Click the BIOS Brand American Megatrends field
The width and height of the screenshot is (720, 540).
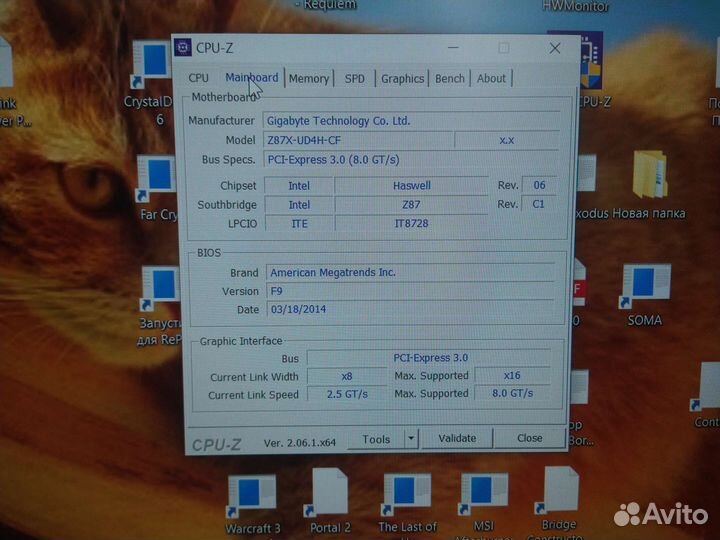(411, 272)
